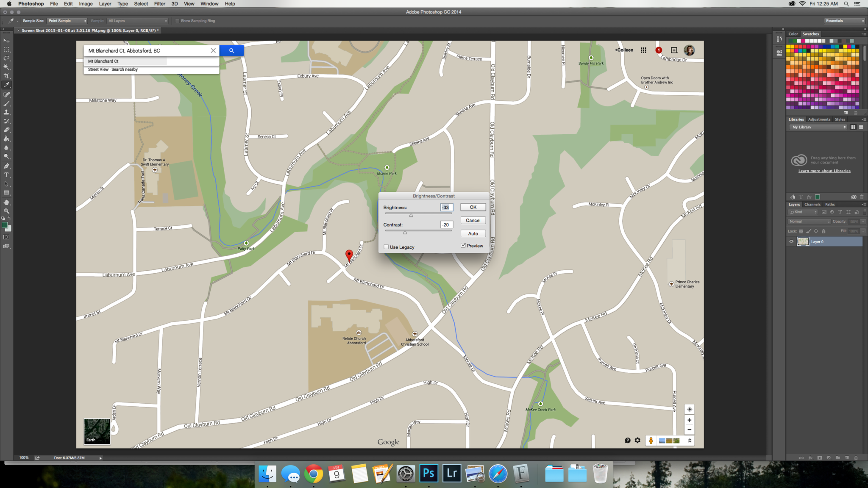Uncheck the Preview checkbox
This screenshot has width=868, height=488.
(463, 246)
